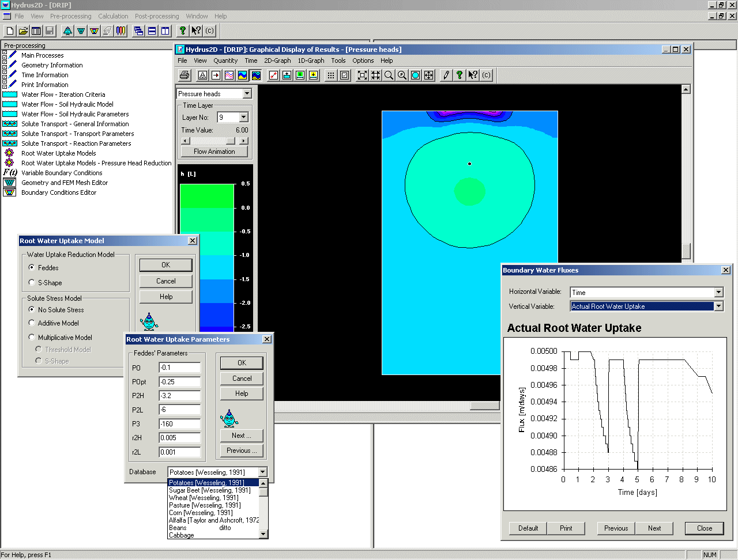This screenshot has height=560, width=738.
Task: Open the Pre-processing menu in main window
Action: point(70,16)
